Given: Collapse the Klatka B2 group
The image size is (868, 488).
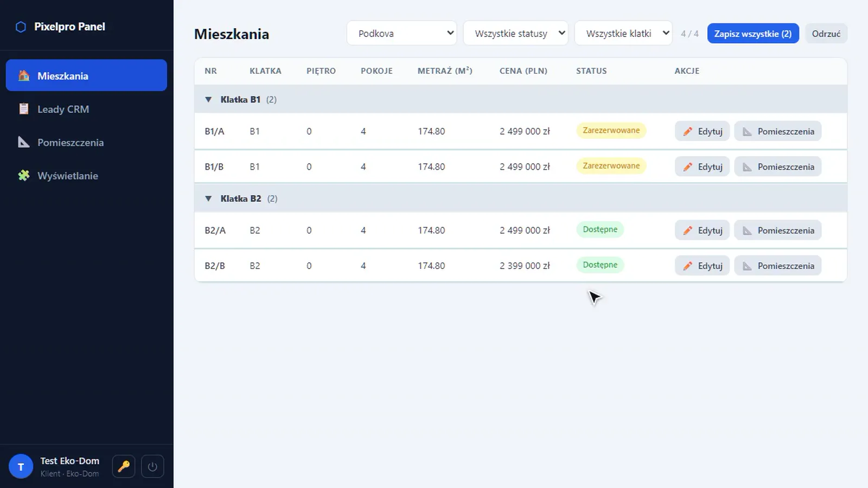Looking at the screenshot, I should [x=208, y=199].
